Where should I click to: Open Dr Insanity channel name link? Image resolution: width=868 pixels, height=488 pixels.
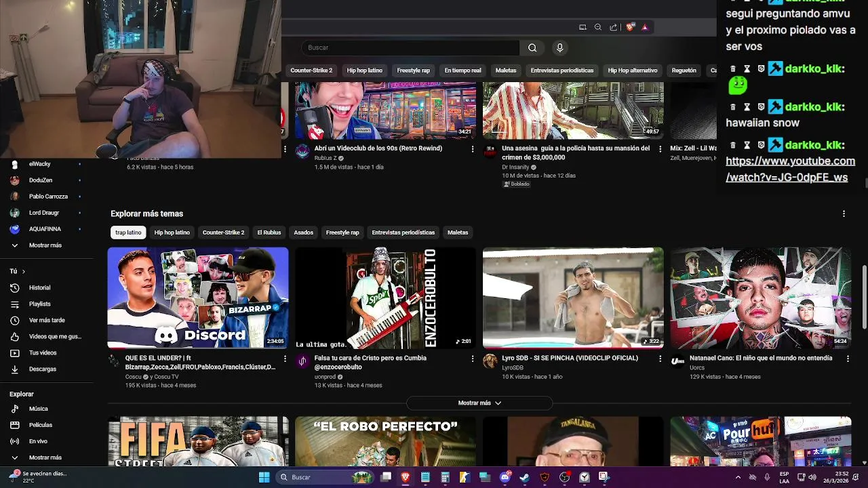(x=515, y=167)
